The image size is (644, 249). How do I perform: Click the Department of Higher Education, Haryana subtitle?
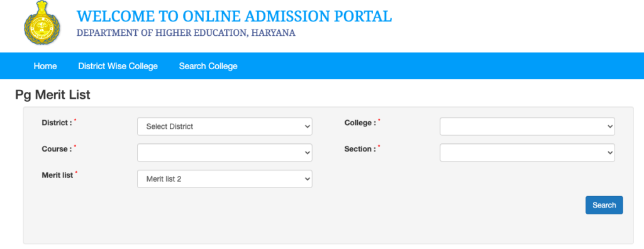coord(186,33)
